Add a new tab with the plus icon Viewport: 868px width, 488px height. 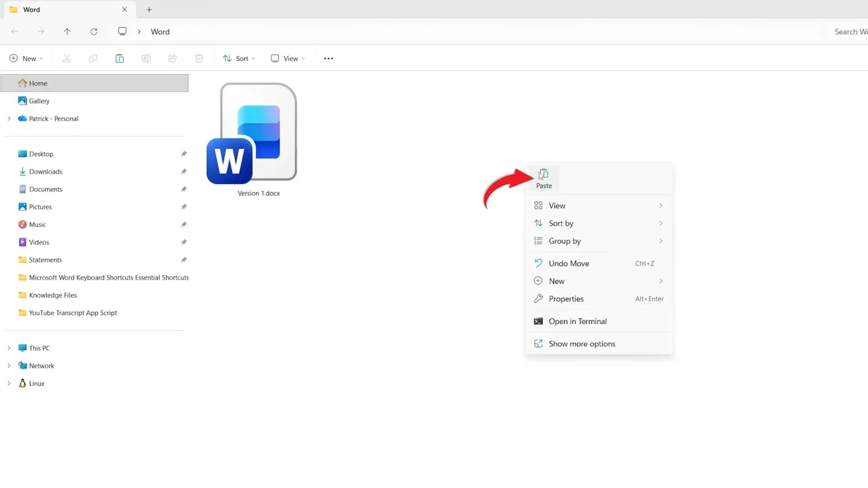pyautogui.click(x=149, y=10)
